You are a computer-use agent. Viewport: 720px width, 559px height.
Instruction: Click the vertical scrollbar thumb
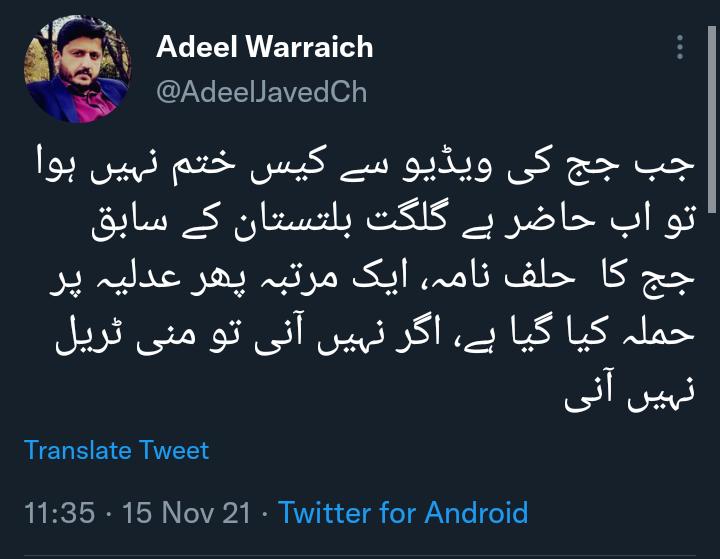712,119
